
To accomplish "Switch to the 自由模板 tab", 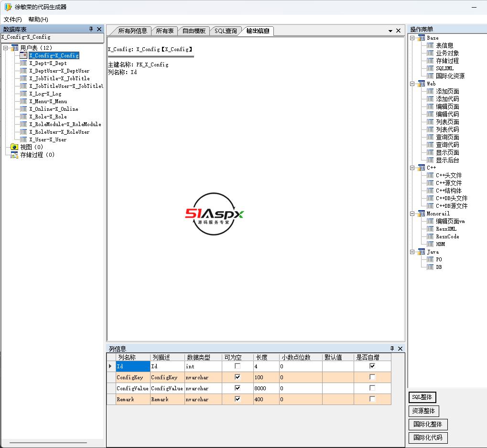I will click(x=194, y=31).
